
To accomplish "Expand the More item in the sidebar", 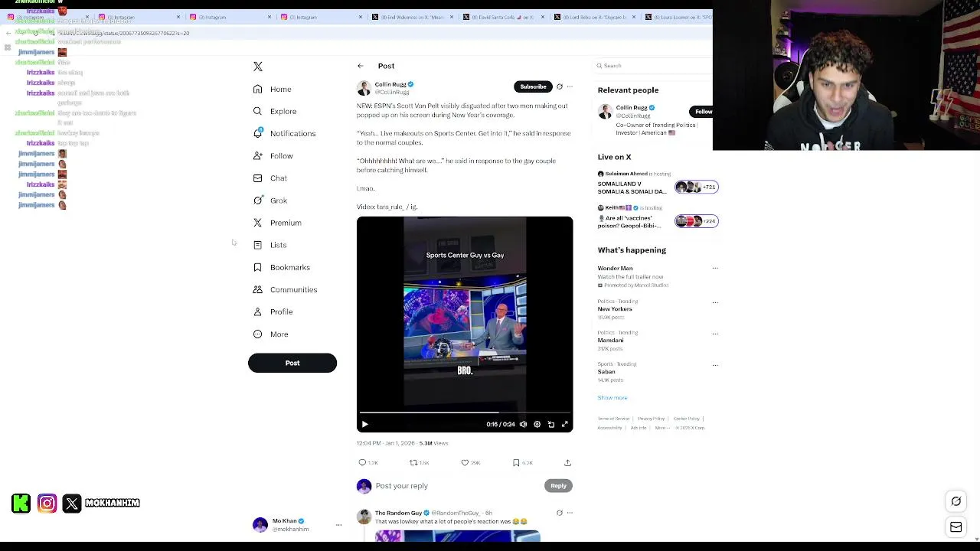I will (x=270, y=334).
